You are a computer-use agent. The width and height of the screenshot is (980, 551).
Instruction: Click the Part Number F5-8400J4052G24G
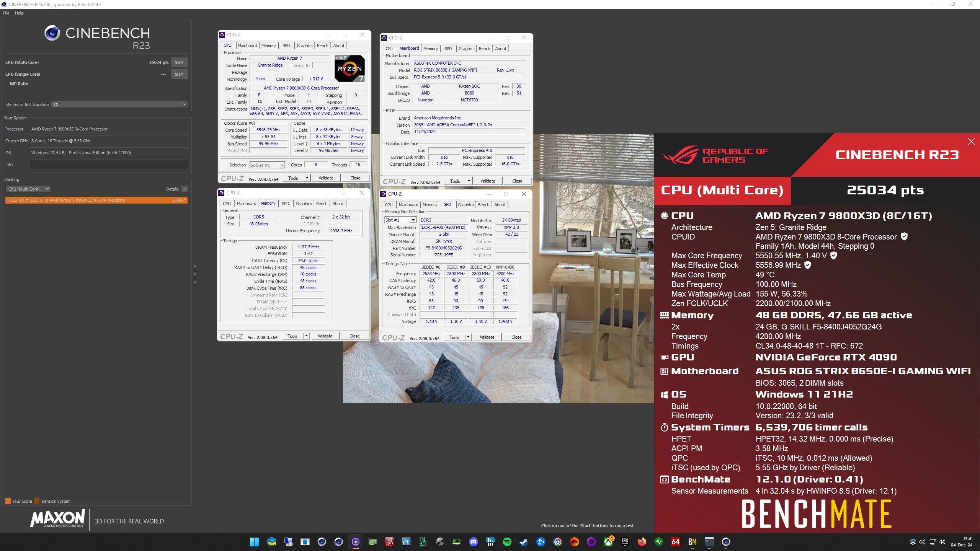point(443,248)
